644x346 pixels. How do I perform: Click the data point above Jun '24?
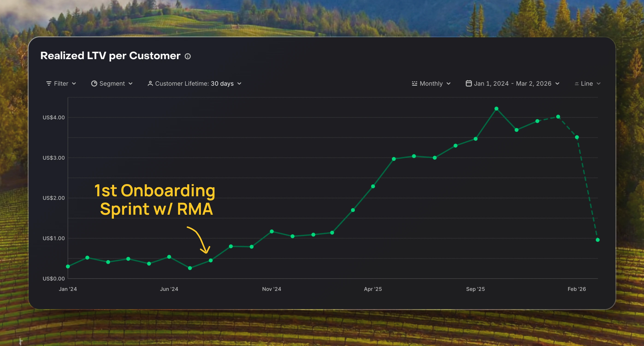[x=169, y=257]
